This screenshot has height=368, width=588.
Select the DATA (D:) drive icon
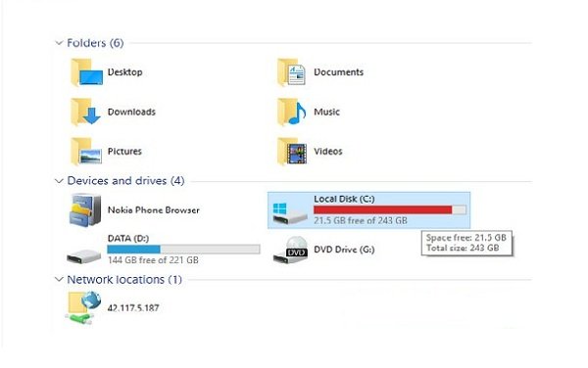pyautogui.click(x=84, y=255)
